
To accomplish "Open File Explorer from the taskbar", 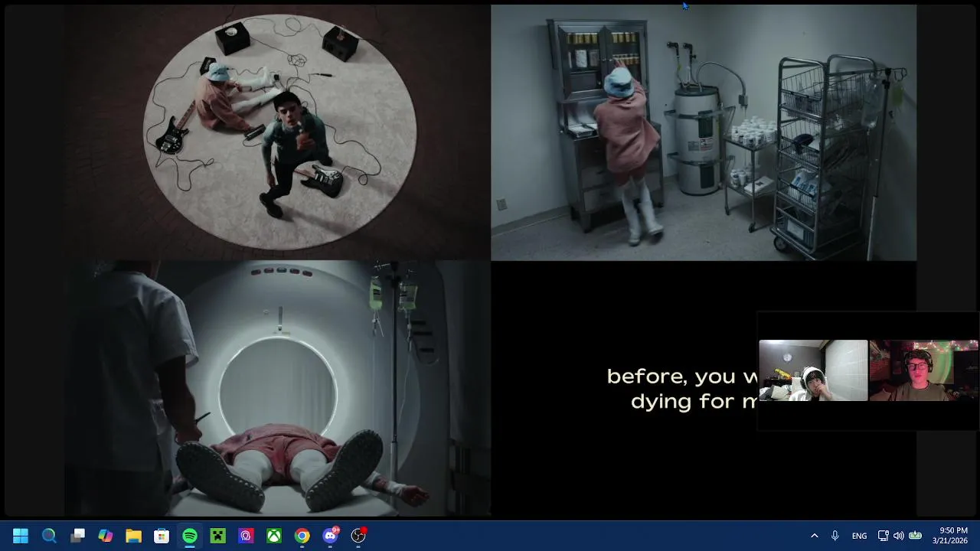I will [x=133, y=536].
